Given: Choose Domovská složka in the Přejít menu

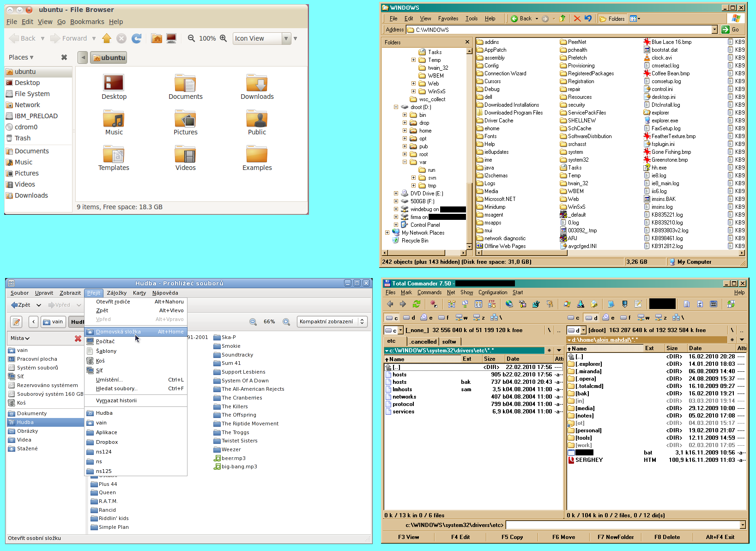Looking at the screenshot, I should click(x=136, y=332).
